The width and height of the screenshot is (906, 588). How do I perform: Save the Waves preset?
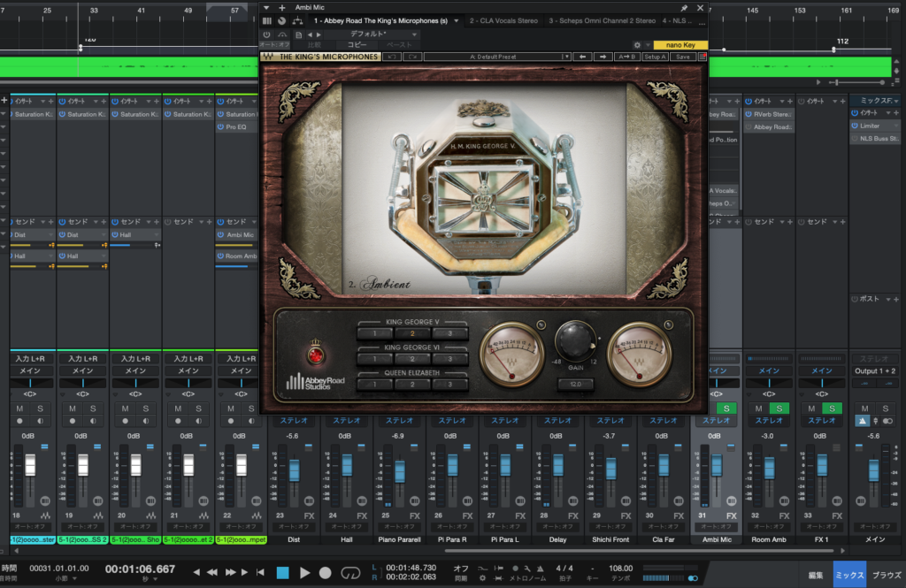[x=683, y=57]
